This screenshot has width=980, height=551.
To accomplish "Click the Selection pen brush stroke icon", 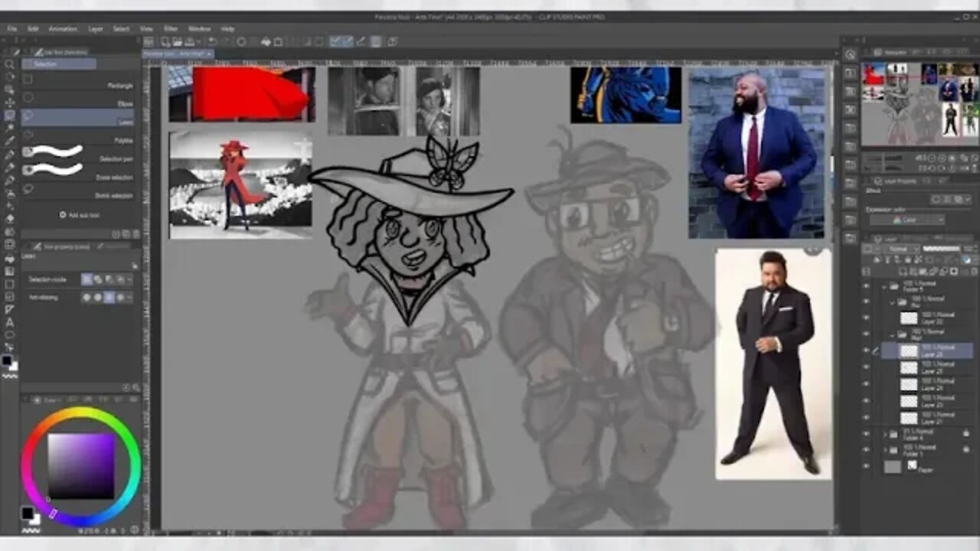I will 54,152.
